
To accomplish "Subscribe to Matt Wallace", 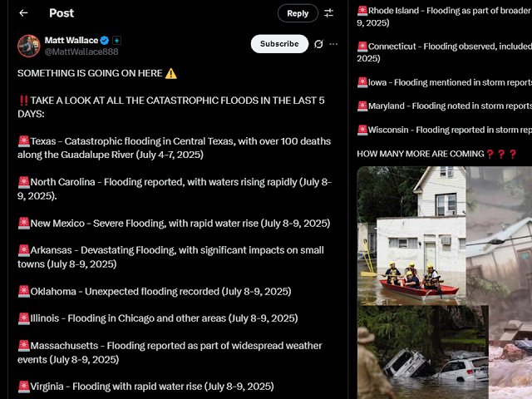I will [279, 44].
